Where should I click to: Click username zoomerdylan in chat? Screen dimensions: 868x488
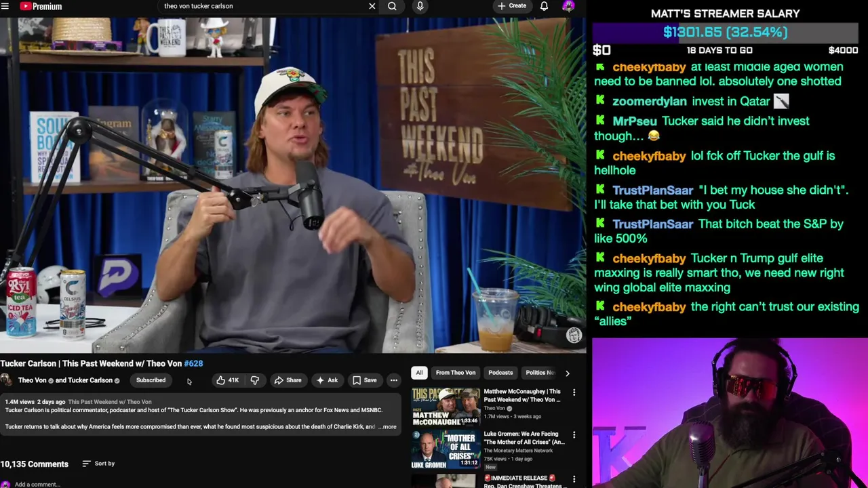point(649,101)
